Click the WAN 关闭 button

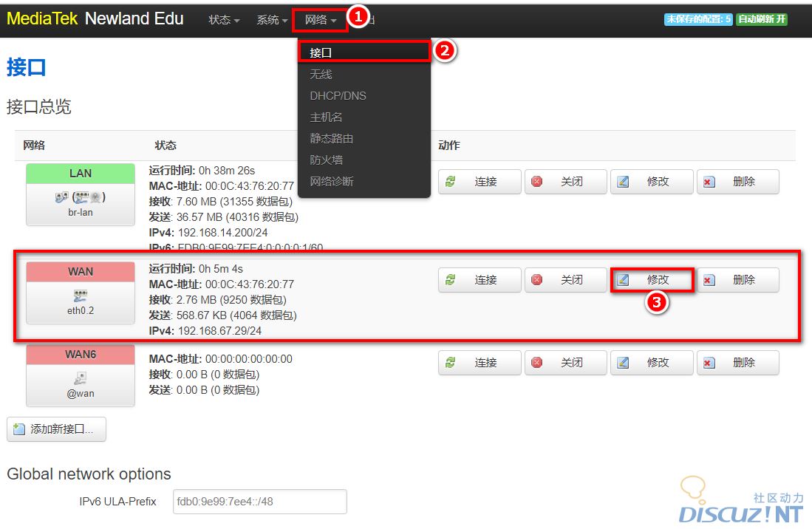[x=565, y=280]
